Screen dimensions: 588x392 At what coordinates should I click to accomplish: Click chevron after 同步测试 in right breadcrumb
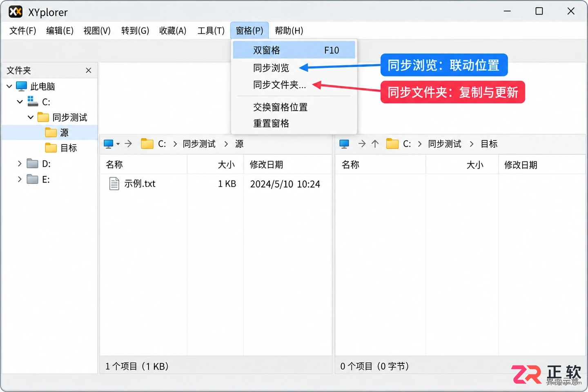click(472, 144)
